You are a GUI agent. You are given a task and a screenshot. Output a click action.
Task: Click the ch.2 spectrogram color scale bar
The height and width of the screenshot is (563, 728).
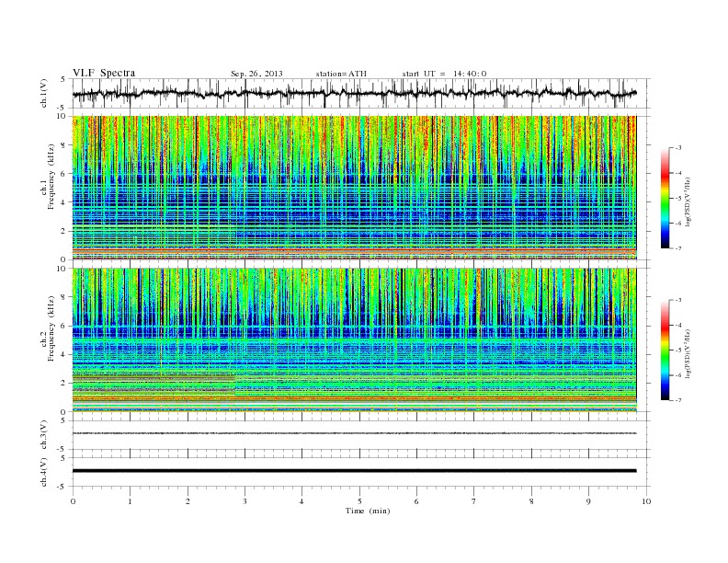[x=665, y=350]
